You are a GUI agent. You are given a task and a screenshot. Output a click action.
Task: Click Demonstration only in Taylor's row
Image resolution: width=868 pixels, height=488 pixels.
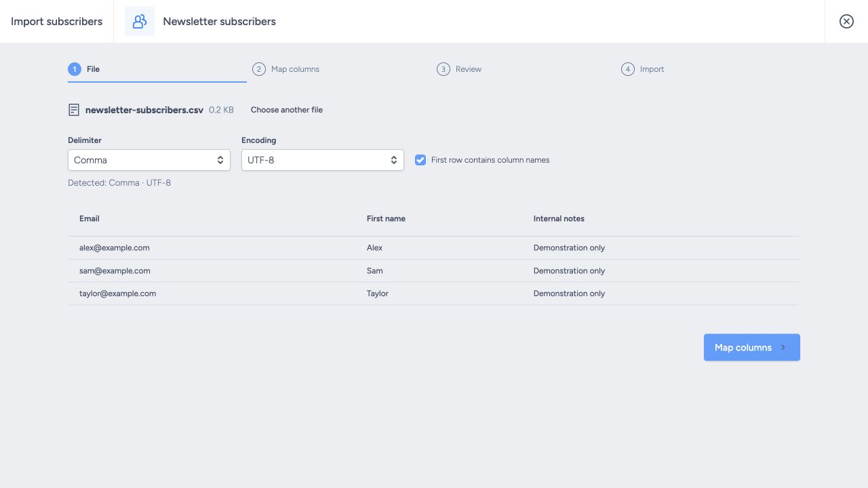[x=569, y=294]
